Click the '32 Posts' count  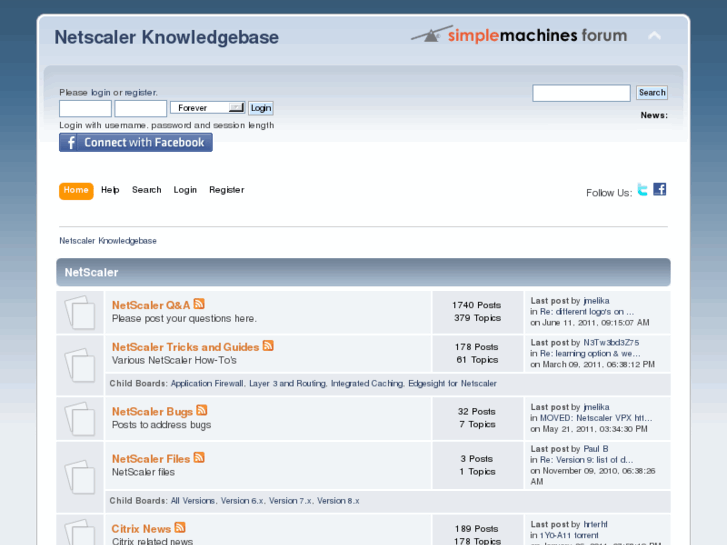point(477,411)
